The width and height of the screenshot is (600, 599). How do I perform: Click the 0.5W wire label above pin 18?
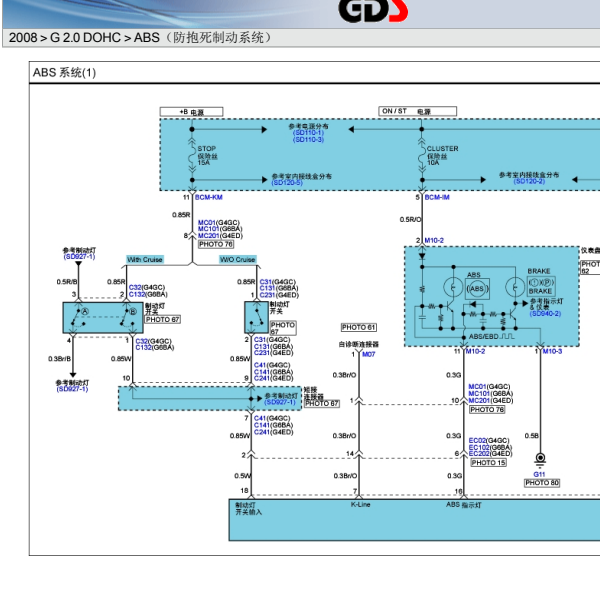(x=243, y=476)
